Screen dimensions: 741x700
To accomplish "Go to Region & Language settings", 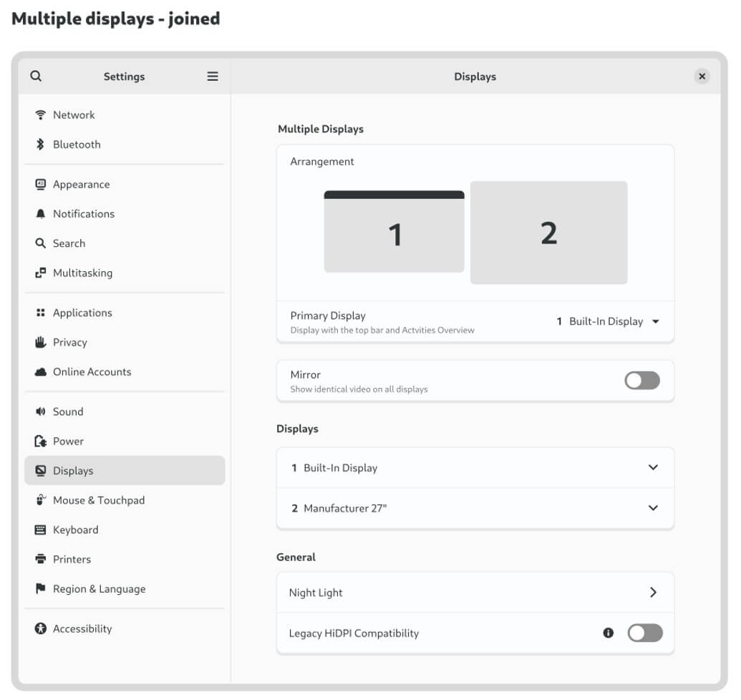I will coord(99,589).
